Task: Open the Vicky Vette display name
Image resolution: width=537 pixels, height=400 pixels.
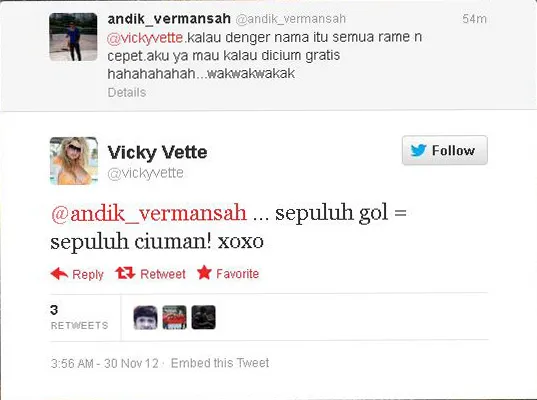Action: pos(157,152)
